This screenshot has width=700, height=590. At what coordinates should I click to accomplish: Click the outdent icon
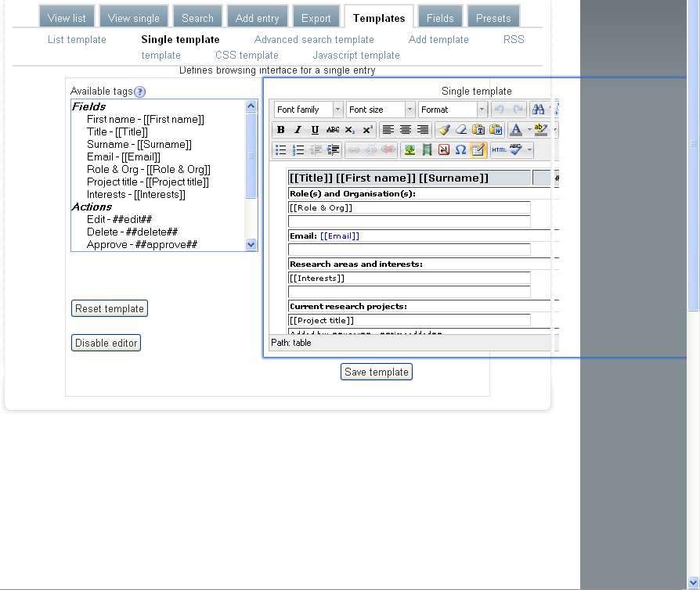(316, 150)
